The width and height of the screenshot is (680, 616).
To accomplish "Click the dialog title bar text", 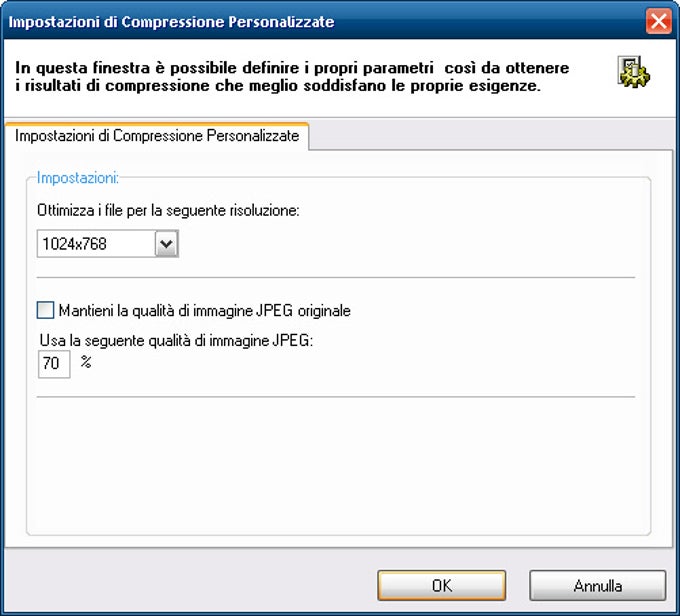I will [x=171, y=22].
